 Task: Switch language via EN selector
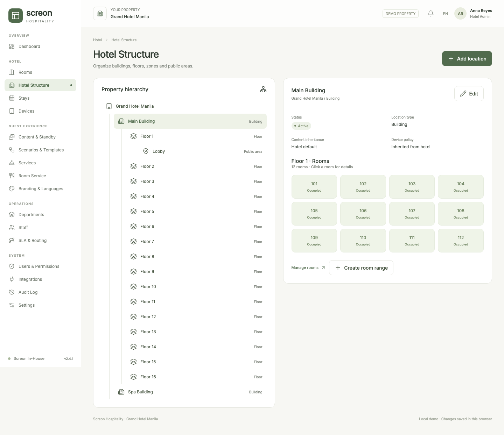(445, 14)
